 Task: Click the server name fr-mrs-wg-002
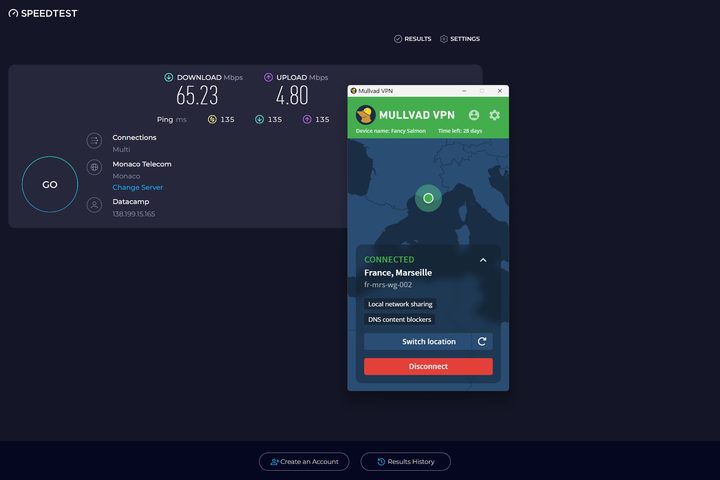pyautogui.click(x=388, y=285)
